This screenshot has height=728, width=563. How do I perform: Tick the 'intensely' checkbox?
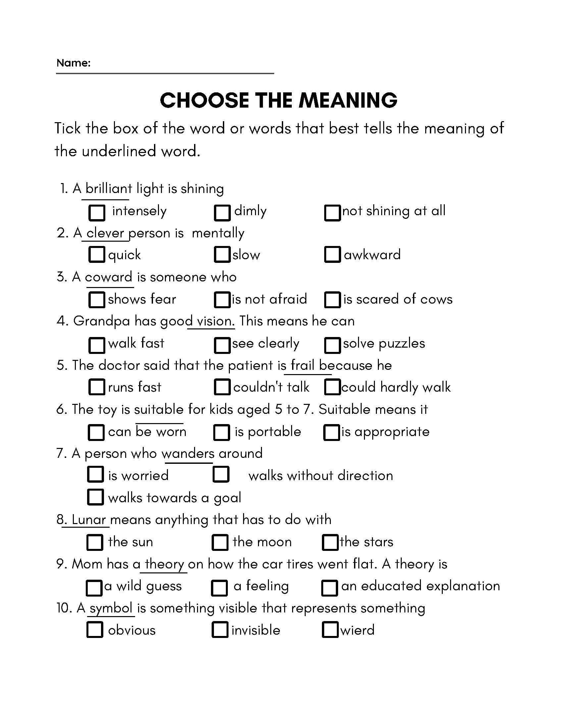[x=97, y=213]
